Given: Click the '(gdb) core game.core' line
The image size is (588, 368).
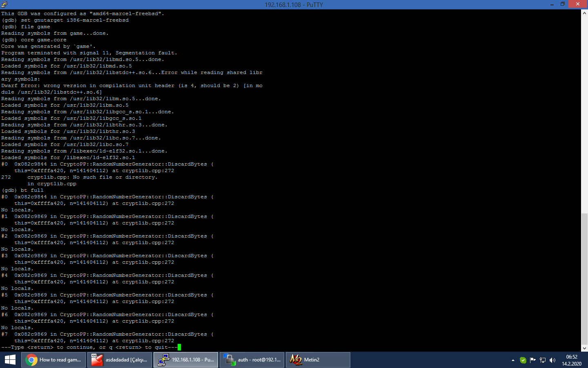Looking at the screenshot, I should pos(34,40).
